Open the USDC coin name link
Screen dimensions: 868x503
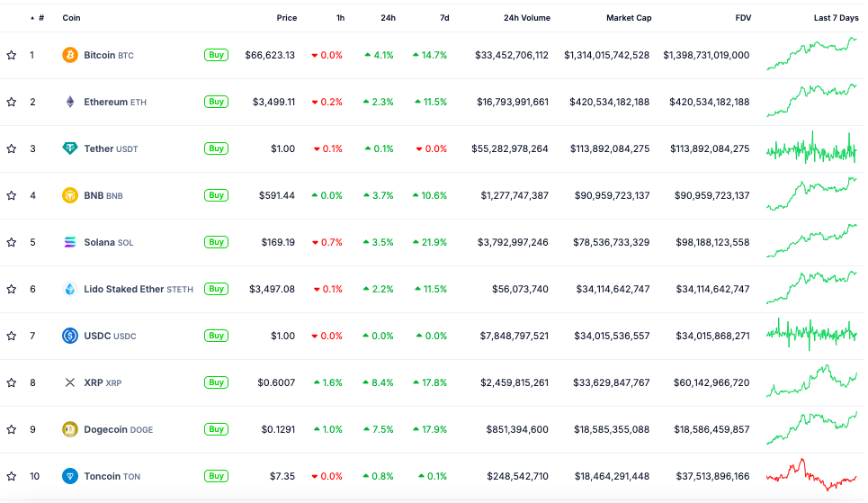[96, 336]
